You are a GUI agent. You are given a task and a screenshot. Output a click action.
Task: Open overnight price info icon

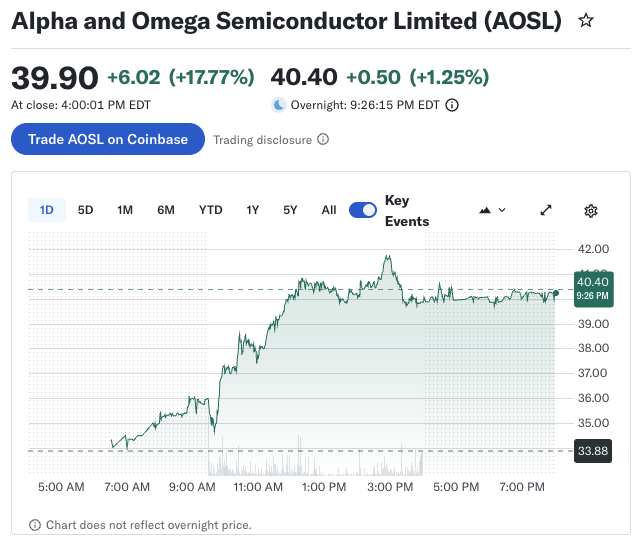click(x=452, y=105)
